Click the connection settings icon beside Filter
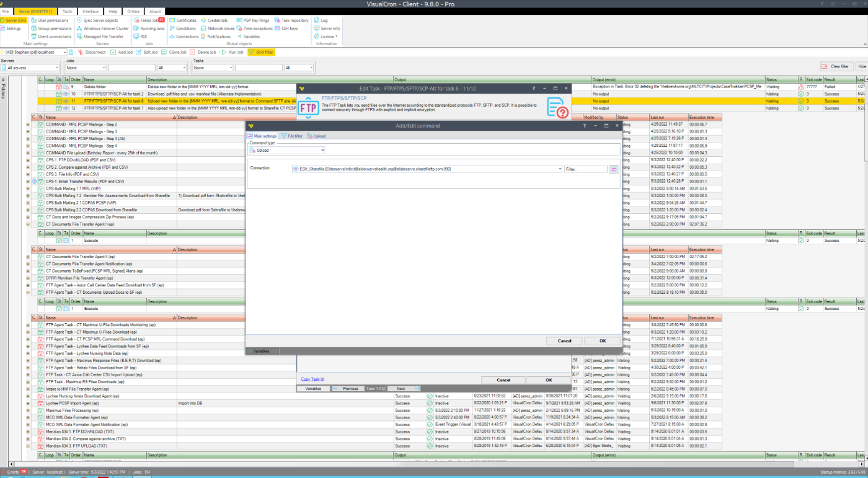Image resolution: width=868 pixels, height=478 pixels. 614,169
